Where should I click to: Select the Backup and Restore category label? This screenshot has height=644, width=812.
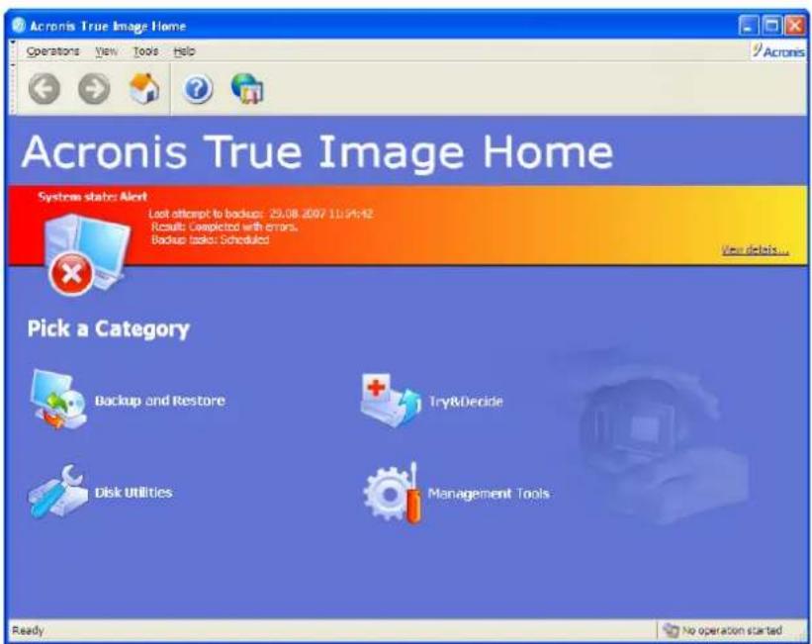pyautogui.click(x=159, y=401)
